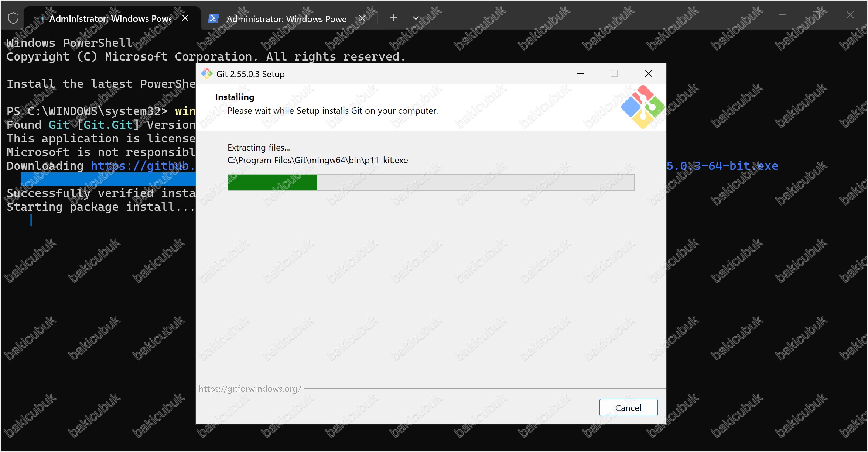Minimize the Git Setup window
The width and height of the screenshot is (868, 452).
coord(581,73)
